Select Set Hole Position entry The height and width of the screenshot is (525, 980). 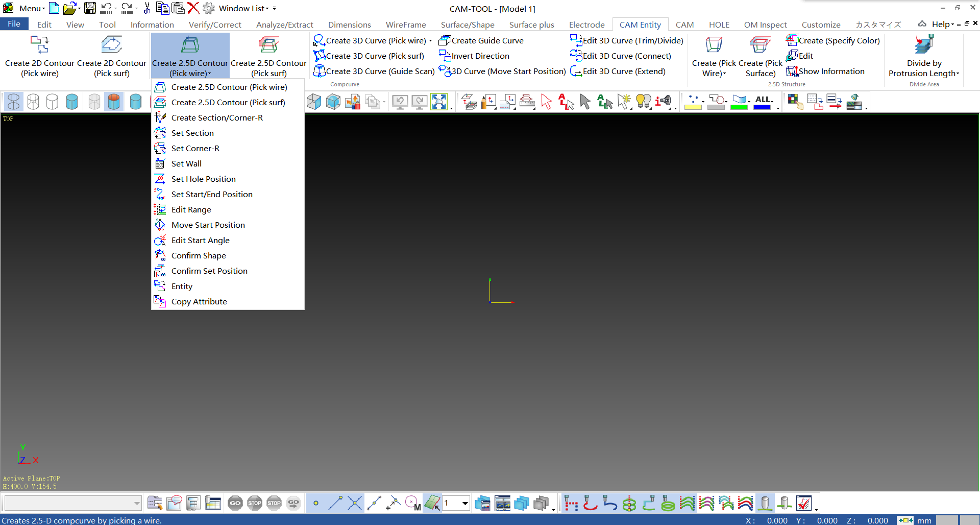(228, 179)
